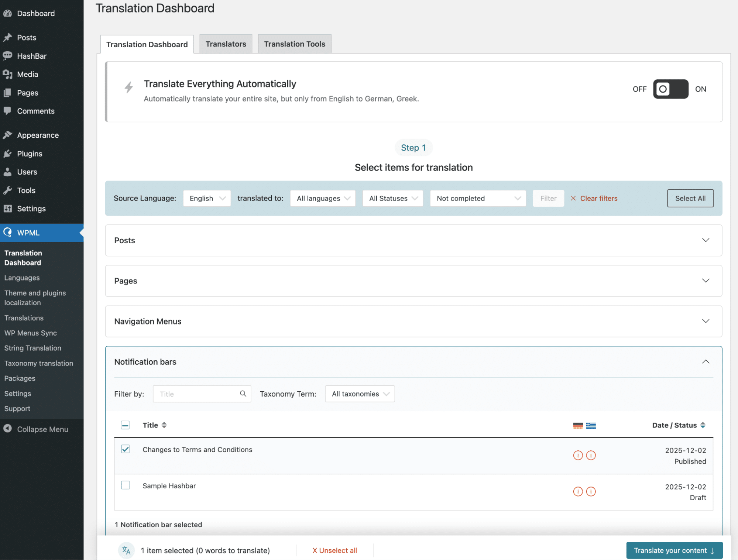This screenshot has width=738, height=560.
Task: Open the Not completed status dropdown
Action: tap(478, 198)
